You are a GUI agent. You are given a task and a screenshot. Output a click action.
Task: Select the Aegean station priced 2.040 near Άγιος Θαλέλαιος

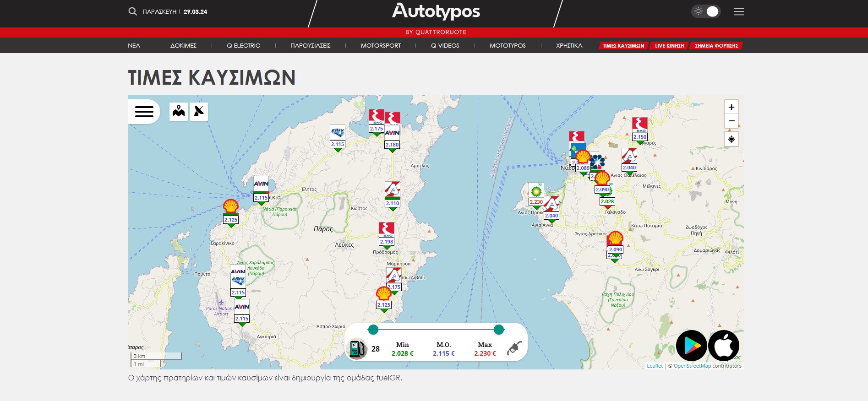(x=629, y=161)
